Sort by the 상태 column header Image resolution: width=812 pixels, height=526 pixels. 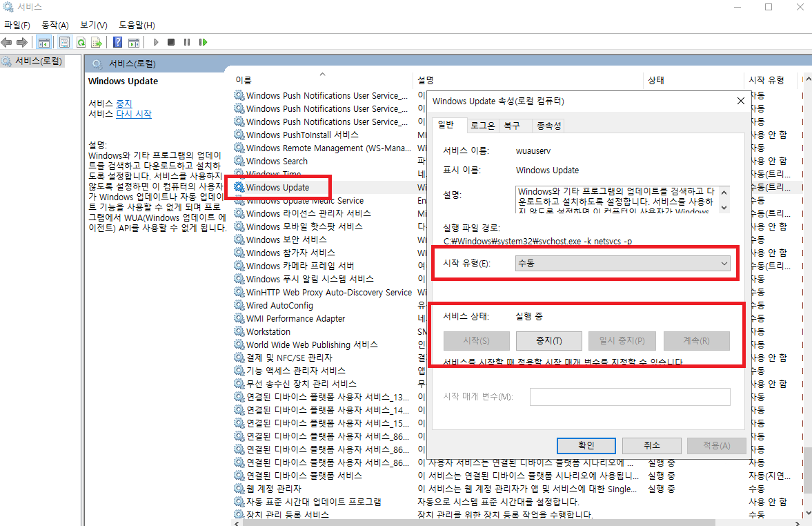694,80
